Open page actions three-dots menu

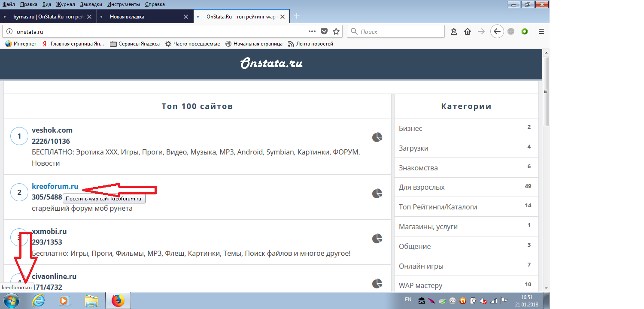(x=312, y=31)
